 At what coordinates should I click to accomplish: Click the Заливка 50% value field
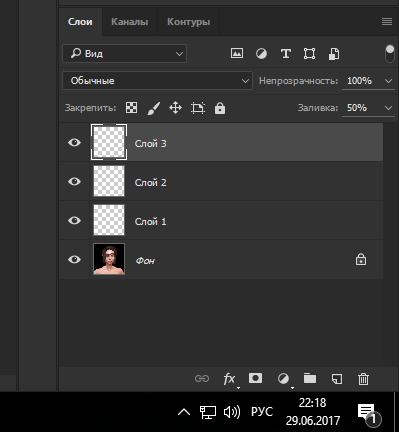[x=357, y=108]
